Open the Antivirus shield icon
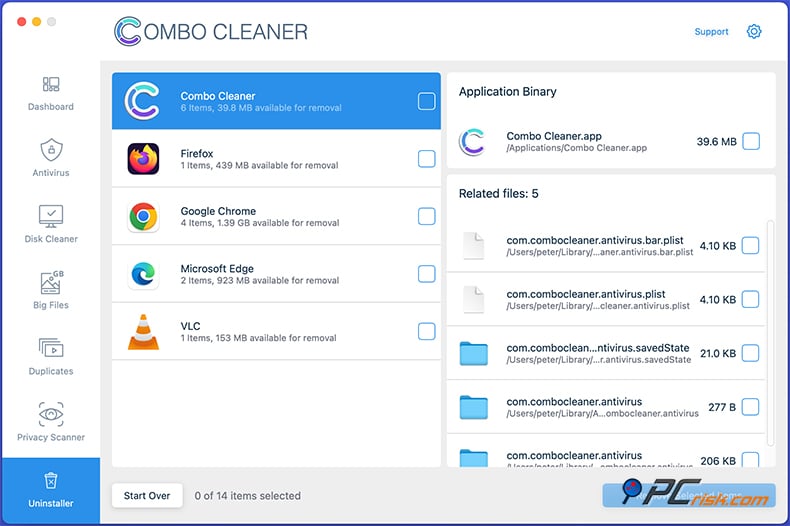790x526 pixels. (x=51, y=150)
